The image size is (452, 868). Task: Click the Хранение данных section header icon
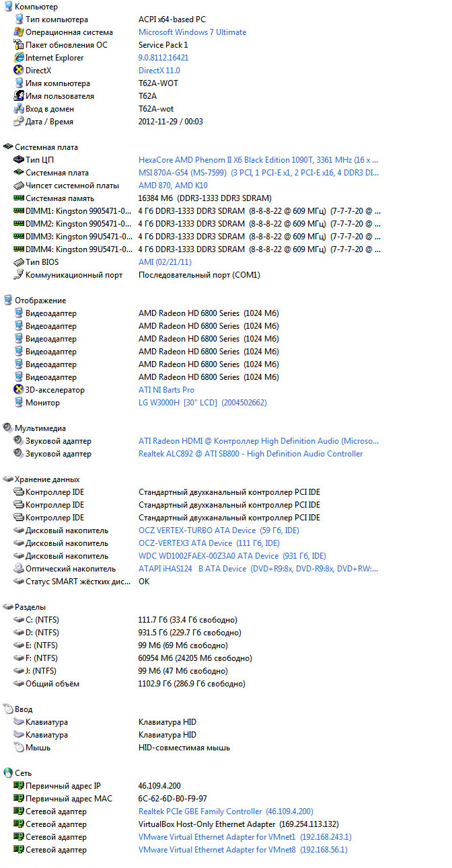click(x=8, y=479)
